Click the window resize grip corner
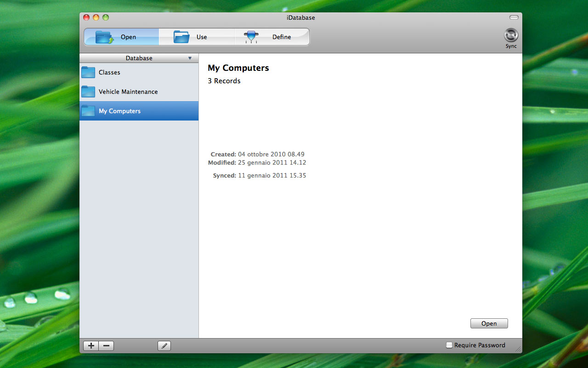The height and width of the screenshot is (368, 588). coord(518,350)
